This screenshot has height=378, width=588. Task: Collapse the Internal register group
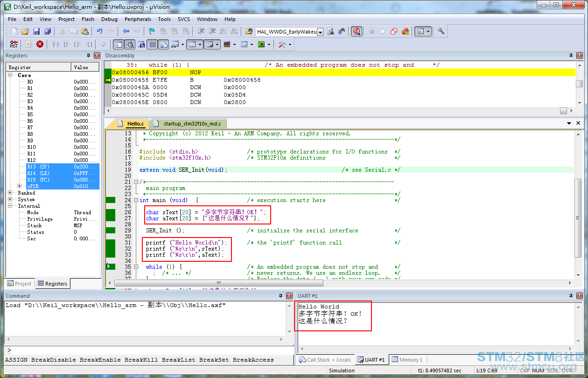coord(10,206)
